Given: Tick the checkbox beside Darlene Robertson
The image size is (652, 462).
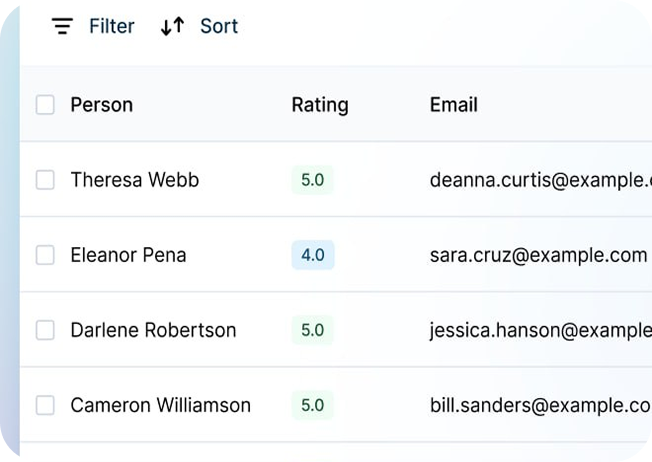Looking at the screenshot, I should [45, 330].
